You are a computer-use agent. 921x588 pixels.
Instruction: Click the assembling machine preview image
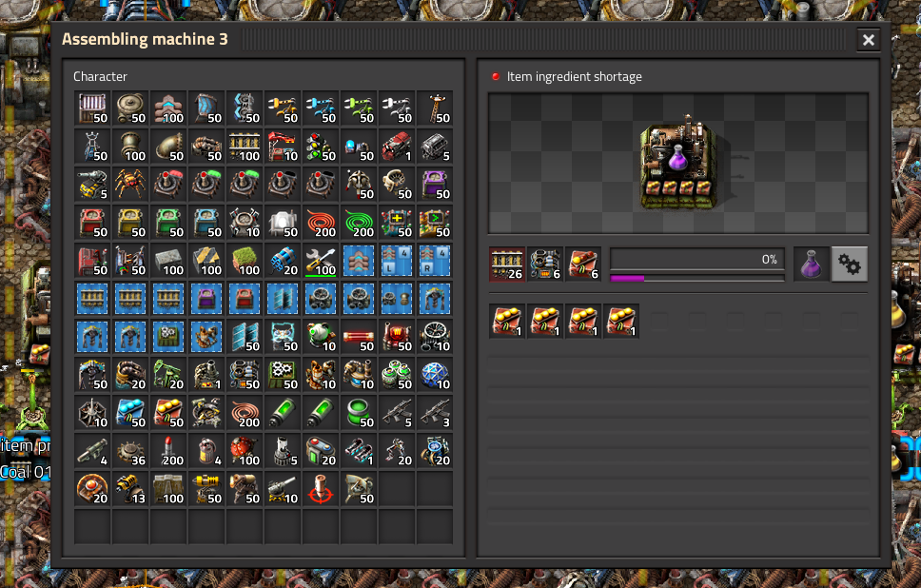click(x=678, y=164)
